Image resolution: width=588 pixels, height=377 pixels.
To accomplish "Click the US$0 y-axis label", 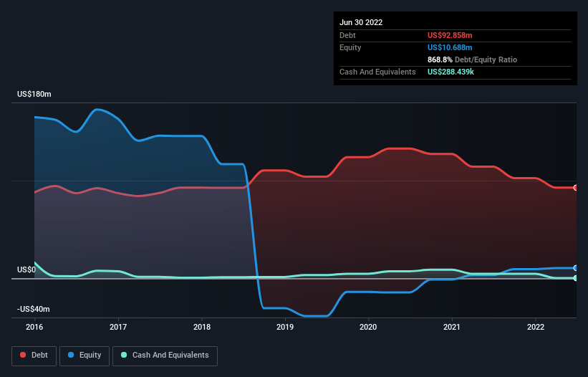I will click(26, 269).
